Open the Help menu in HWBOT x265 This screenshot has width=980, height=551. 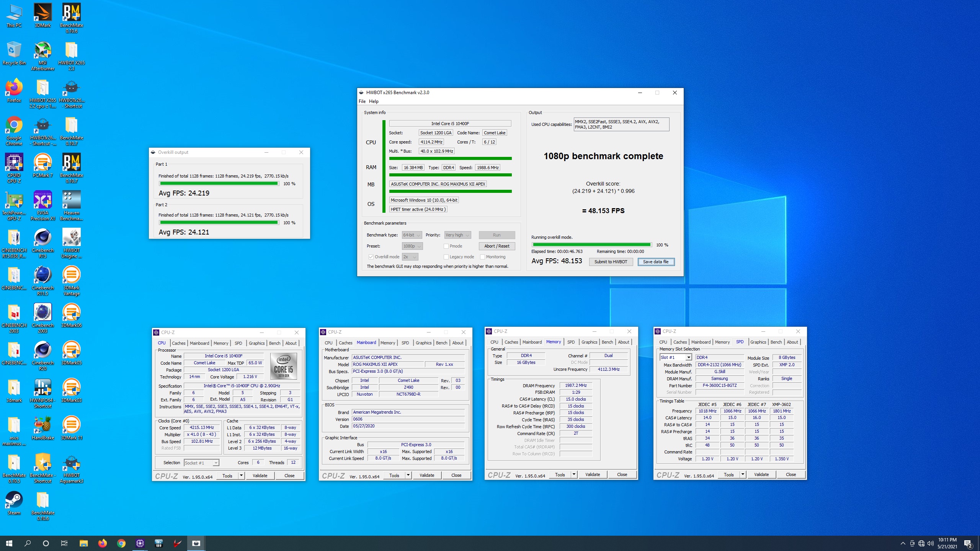click(x=374, y=101)
